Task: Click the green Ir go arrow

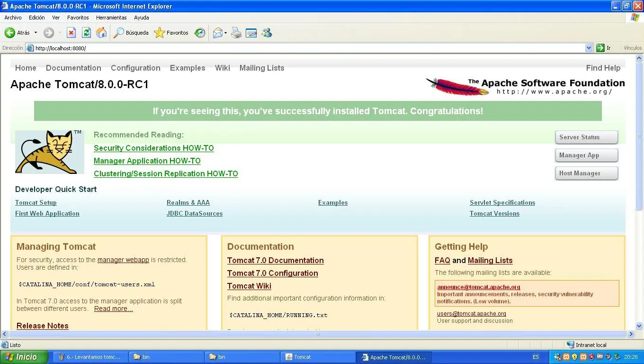Action: tap(600, 48)
